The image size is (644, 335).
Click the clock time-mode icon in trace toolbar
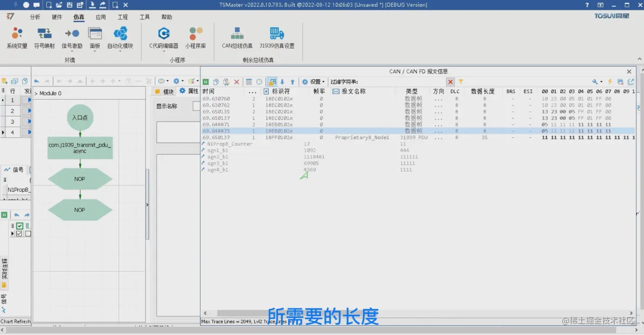pyautogui.click(x=259, y=82)
